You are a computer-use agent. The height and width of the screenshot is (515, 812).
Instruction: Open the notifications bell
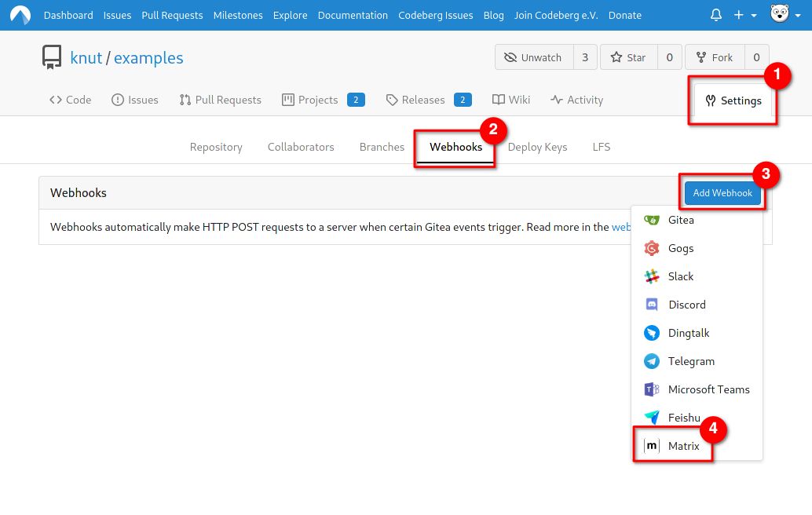[715, 15]
